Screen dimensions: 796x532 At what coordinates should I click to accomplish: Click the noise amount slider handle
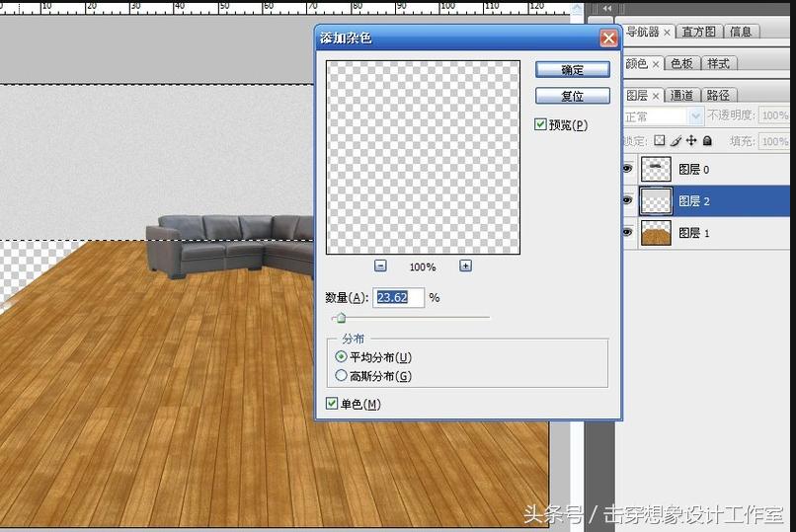click(341, 318)
